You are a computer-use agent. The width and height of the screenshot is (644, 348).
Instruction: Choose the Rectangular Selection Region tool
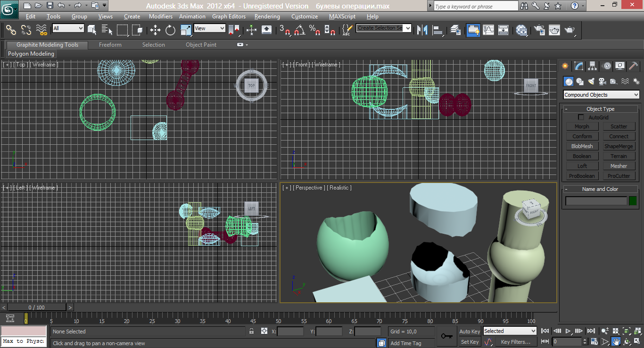pos(122,30)
